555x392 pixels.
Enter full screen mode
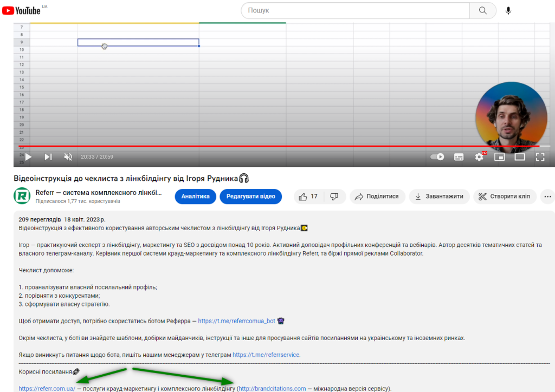(x=540, y=156)
